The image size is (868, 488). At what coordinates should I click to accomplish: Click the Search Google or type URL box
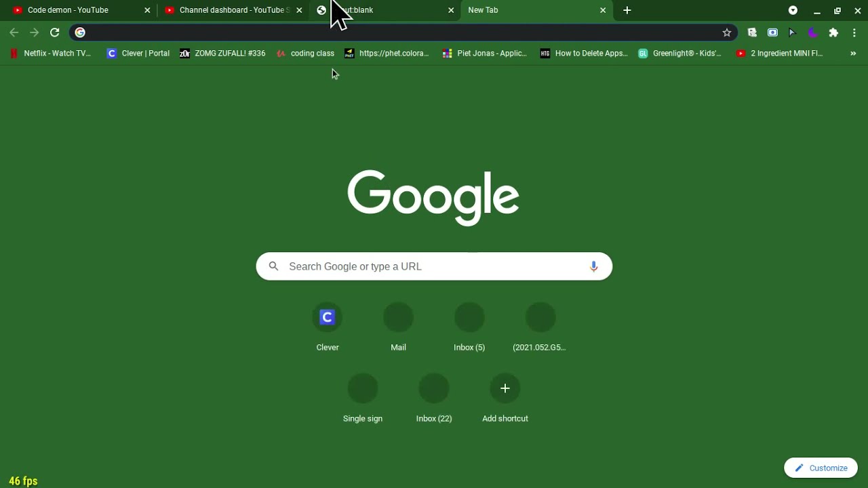click(x=434, y=266)
